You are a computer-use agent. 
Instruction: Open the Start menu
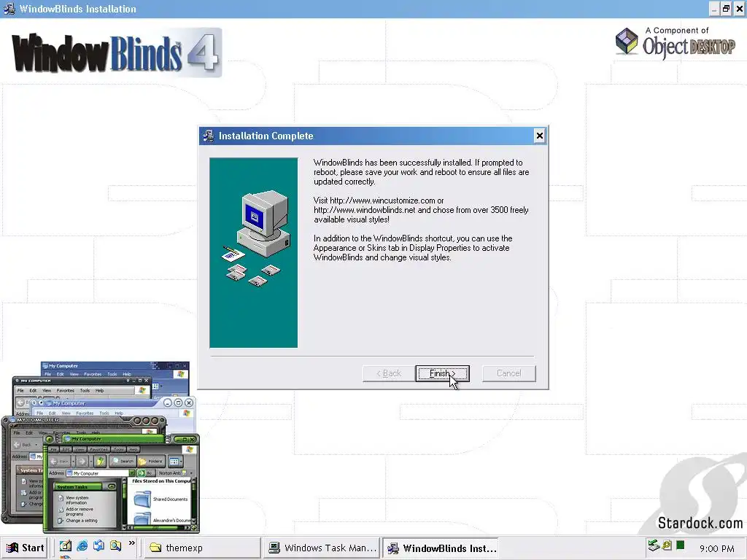26,548
